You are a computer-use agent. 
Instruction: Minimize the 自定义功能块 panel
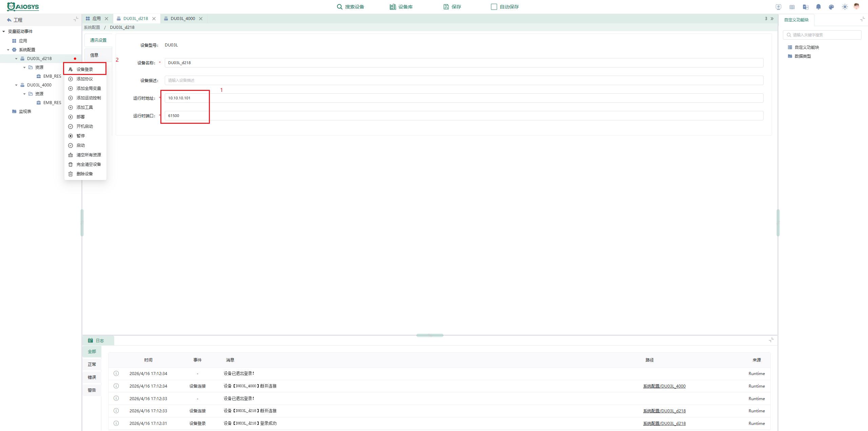click(863, 19)
